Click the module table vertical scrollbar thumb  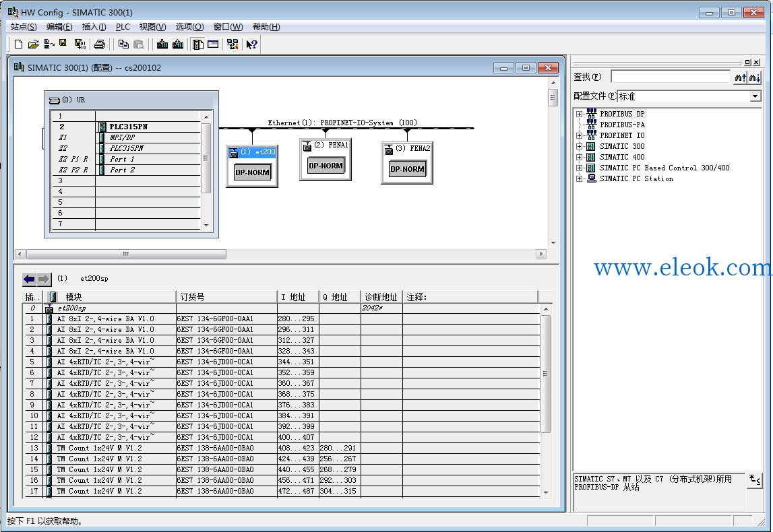[x=545, y=374]
